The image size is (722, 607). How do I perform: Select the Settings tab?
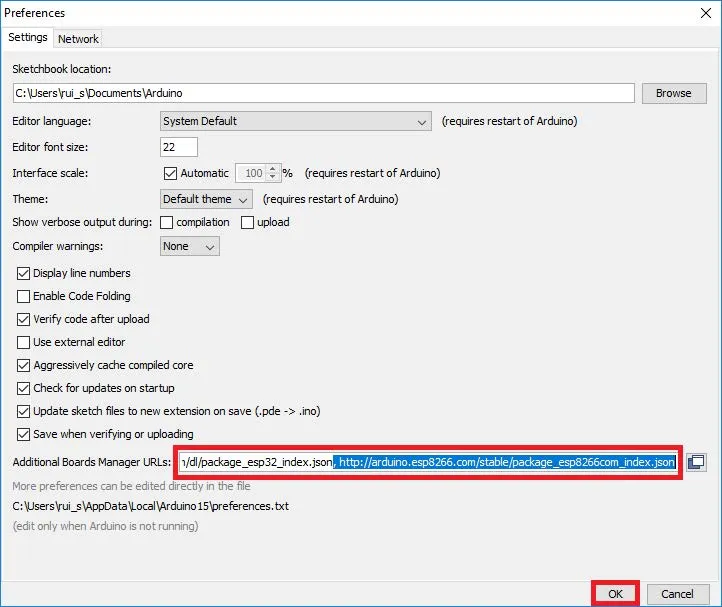pos(28,37)
